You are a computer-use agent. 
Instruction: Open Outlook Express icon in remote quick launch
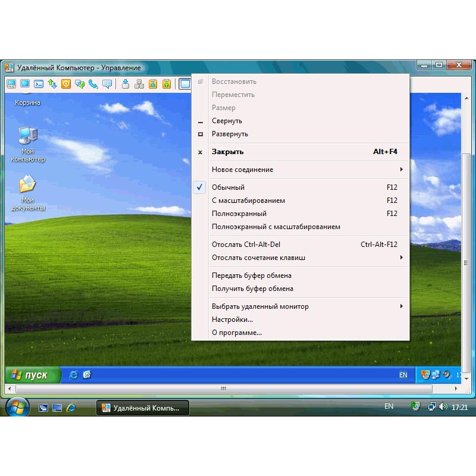pos(87,375)
